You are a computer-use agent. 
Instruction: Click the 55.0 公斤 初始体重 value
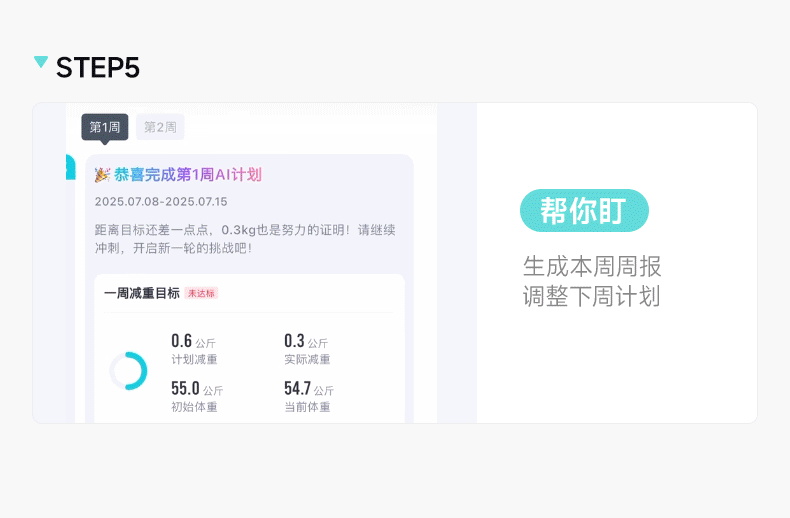(197, 389)
